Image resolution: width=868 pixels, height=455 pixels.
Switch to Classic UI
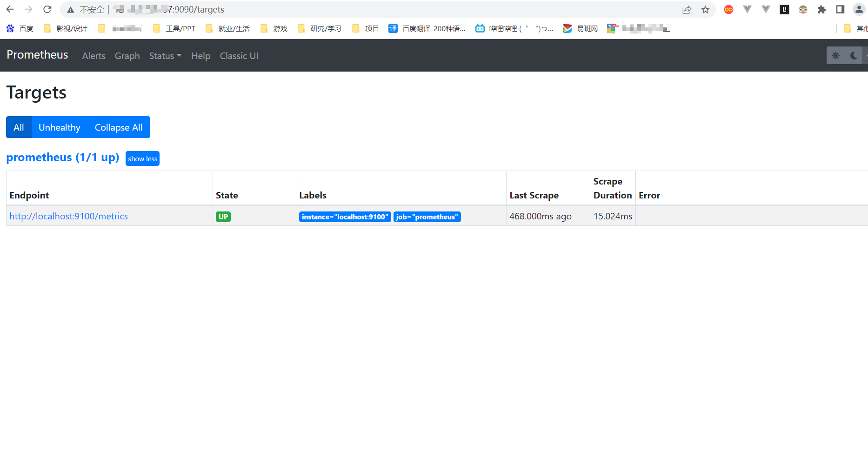pos(239,56)
